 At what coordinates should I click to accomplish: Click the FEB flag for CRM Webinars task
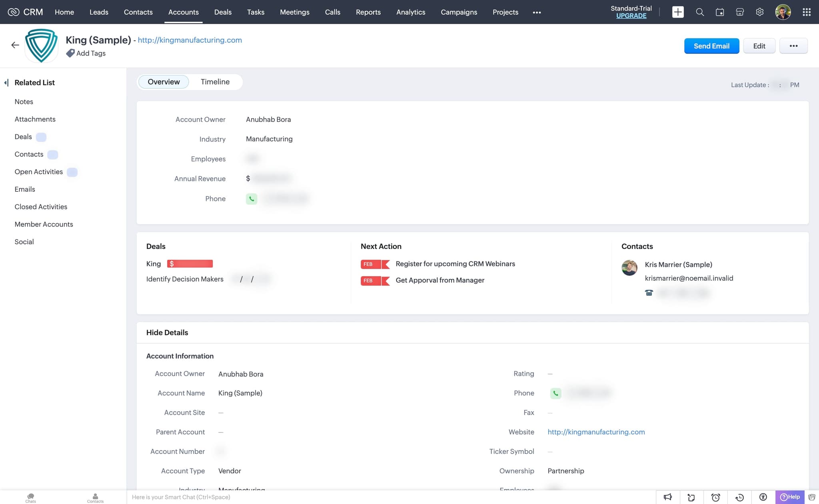[x=375, y=264]
